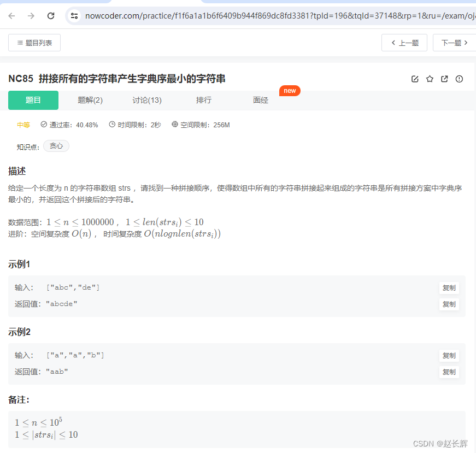Click the 时间限制 clock icon
The image size is (476, 453).
112,125
